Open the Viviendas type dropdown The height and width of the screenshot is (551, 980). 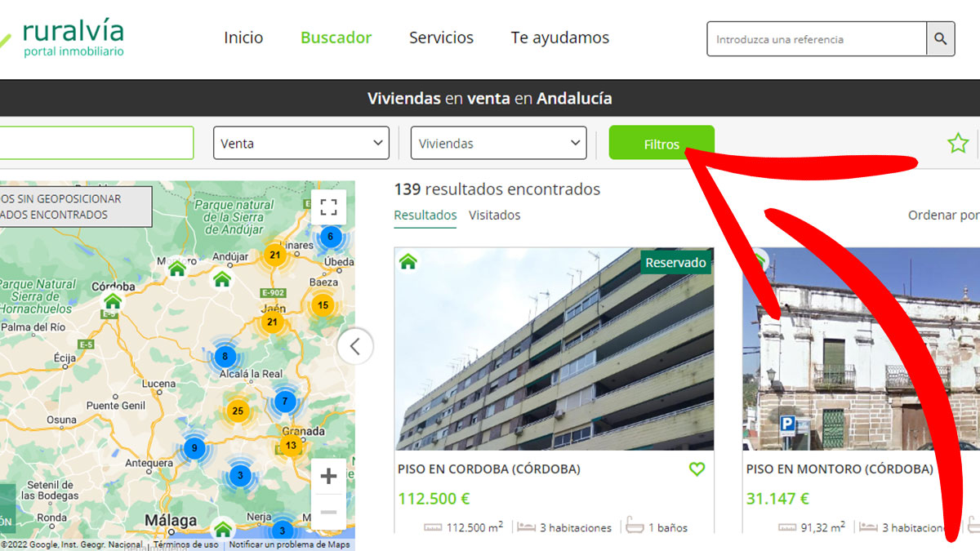coord(498,143)
